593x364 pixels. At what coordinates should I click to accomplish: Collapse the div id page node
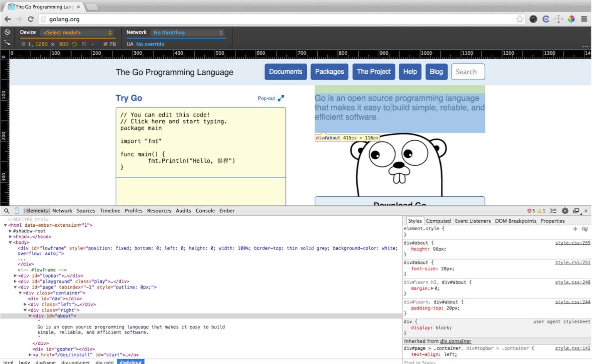point(15,287)
